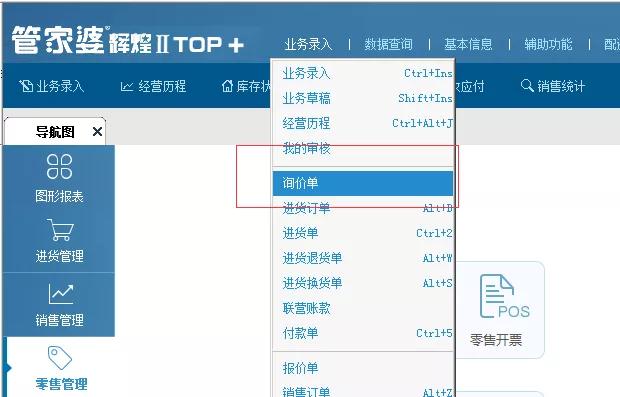Choose 进货退货单 from menu
620x397 pixels.
coord(363,258)
